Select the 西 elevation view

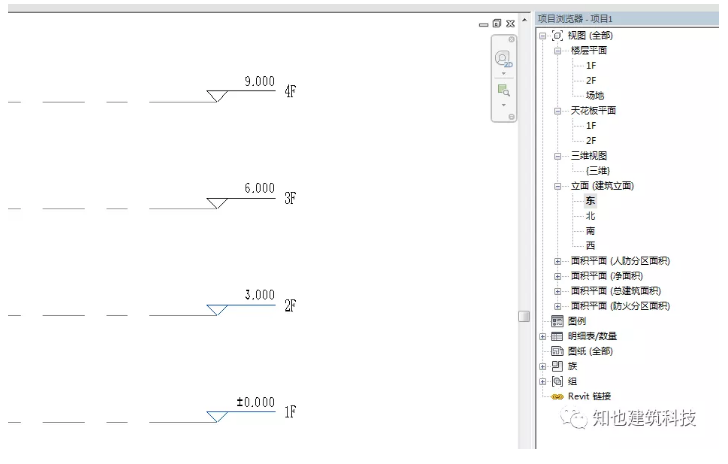click(590, 245)
